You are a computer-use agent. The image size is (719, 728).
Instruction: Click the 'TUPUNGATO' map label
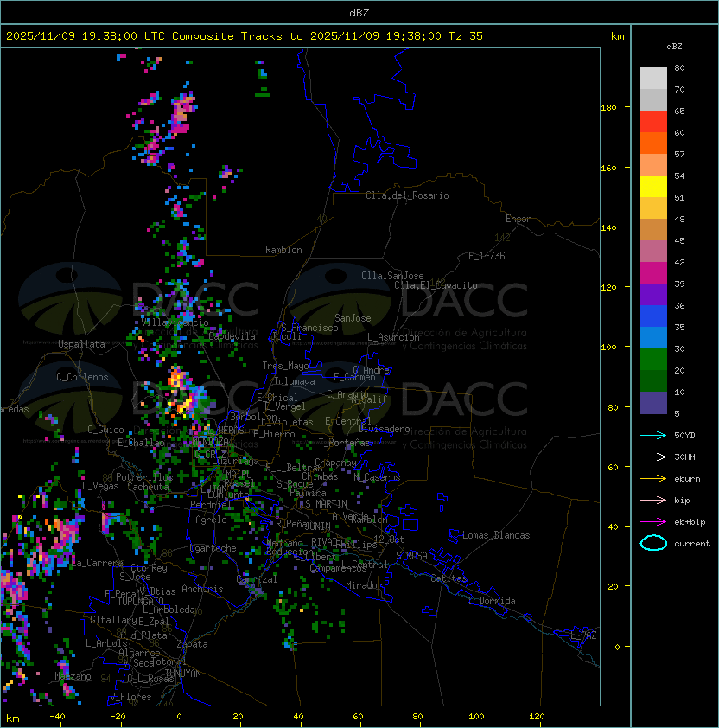pyautogui.click(x=141, y=601)
